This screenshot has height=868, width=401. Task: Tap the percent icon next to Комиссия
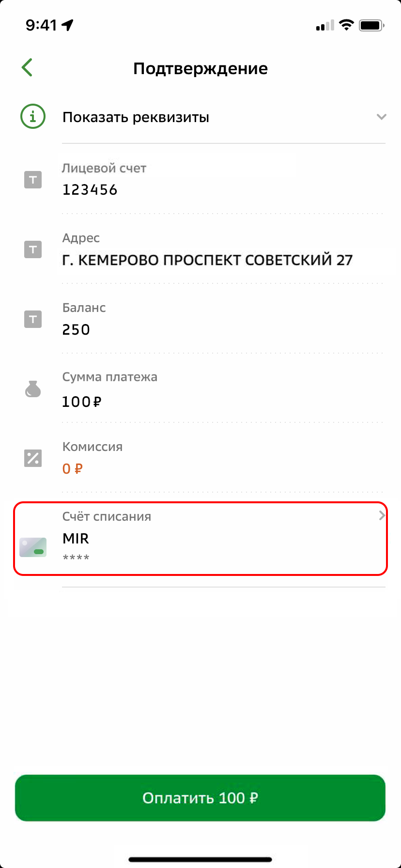33,458
